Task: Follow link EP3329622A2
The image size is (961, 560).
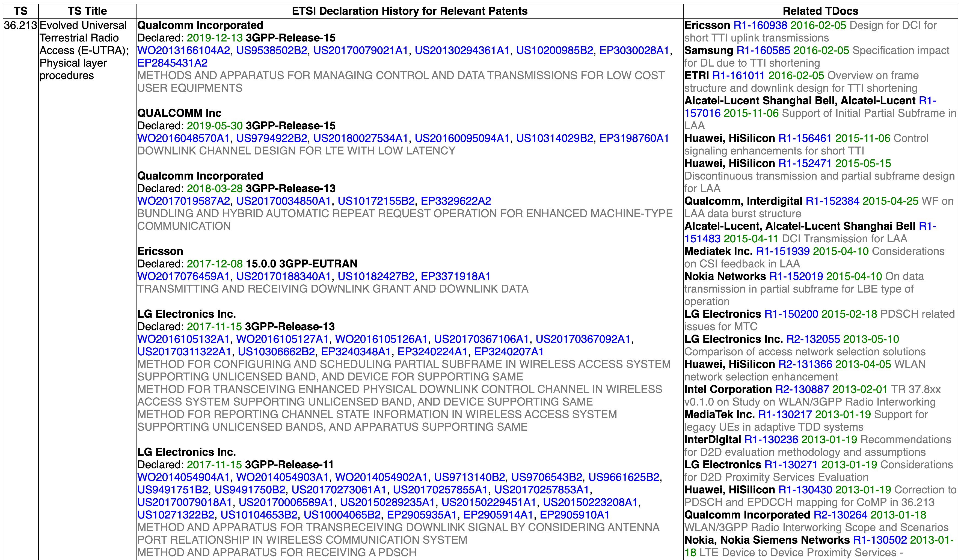Action: click(x=456, y=201)
